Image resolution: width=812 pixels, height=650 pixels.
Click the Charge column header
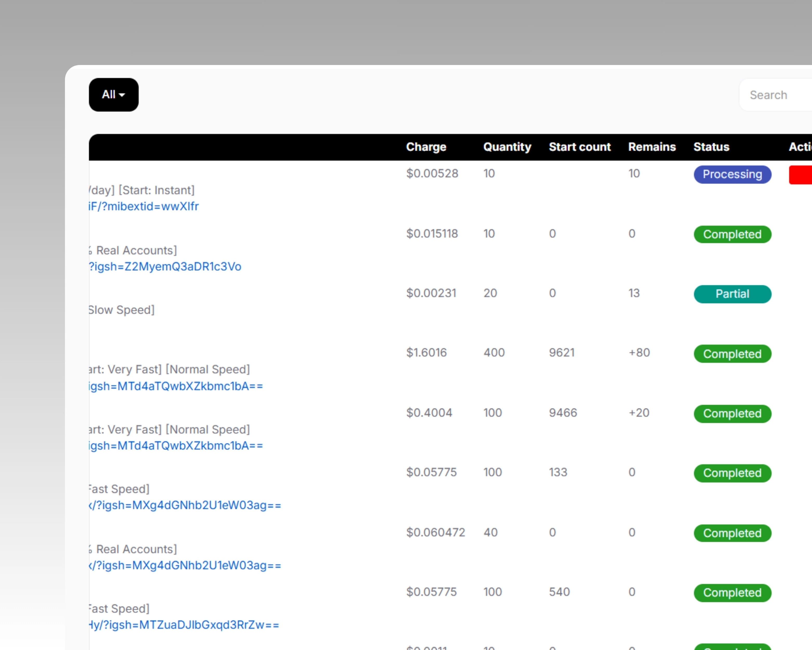click(x=426, y=147)
